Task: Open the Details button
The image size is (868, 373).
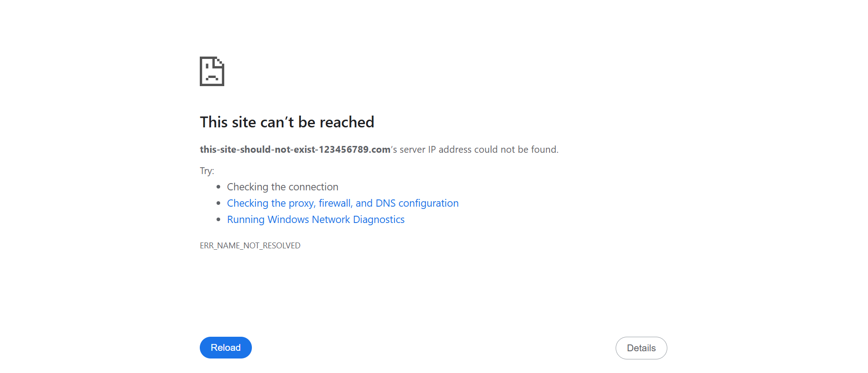Action: [641, 348]
